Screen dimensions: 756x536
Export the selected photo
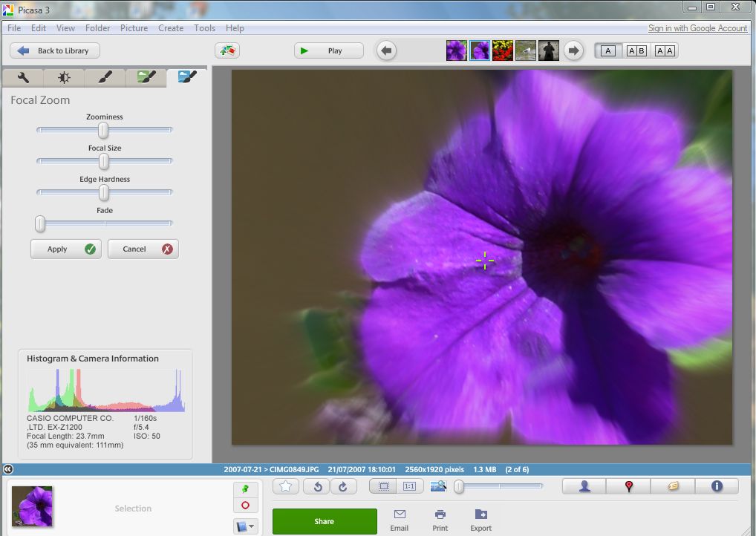[x=480, y=520]
